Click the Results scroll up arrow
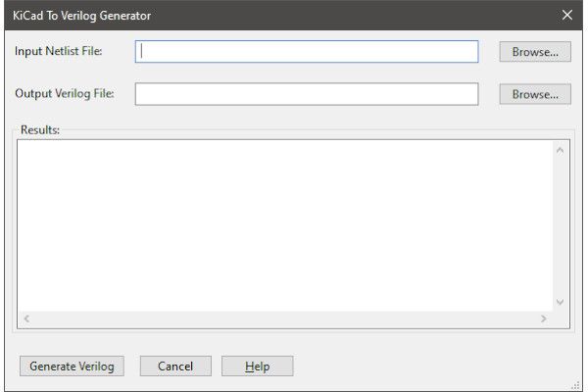The width and height of the screenshot is (588, 392). pos(560,150)
